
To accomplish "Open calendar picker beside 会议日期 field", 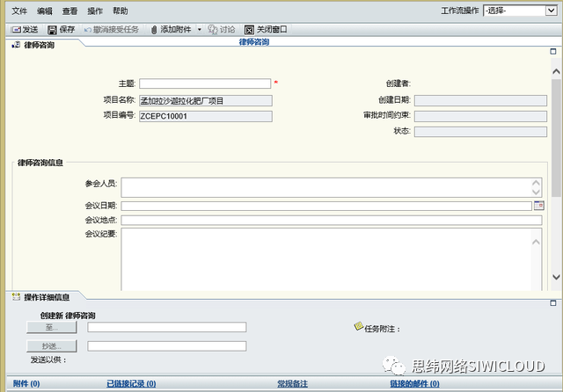I will click(x=538, y=206).
